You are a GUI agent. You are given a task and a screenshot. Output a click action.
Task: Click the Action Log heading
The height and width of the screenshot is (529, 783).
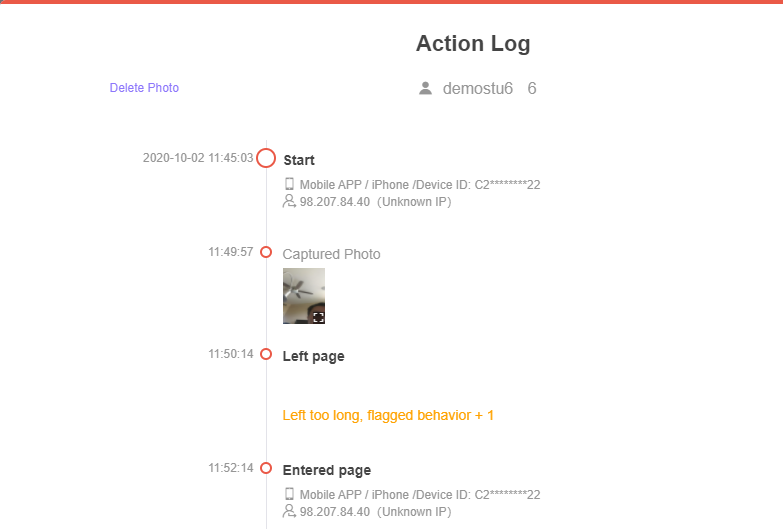pos(473,43)
